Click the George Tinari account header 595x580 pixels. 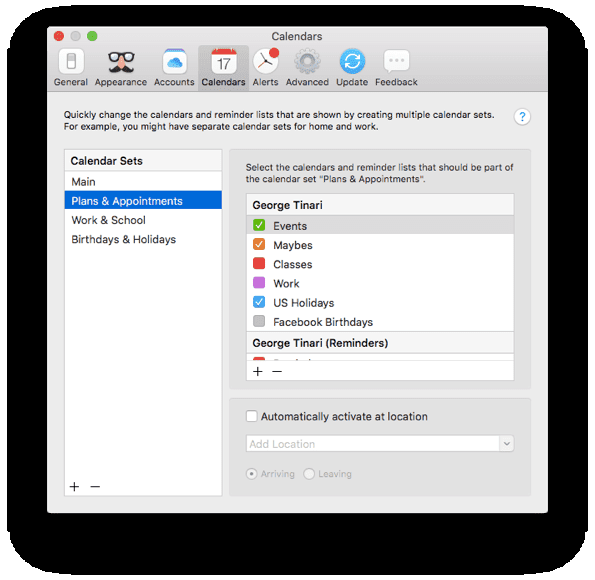(x=380, y=205)
